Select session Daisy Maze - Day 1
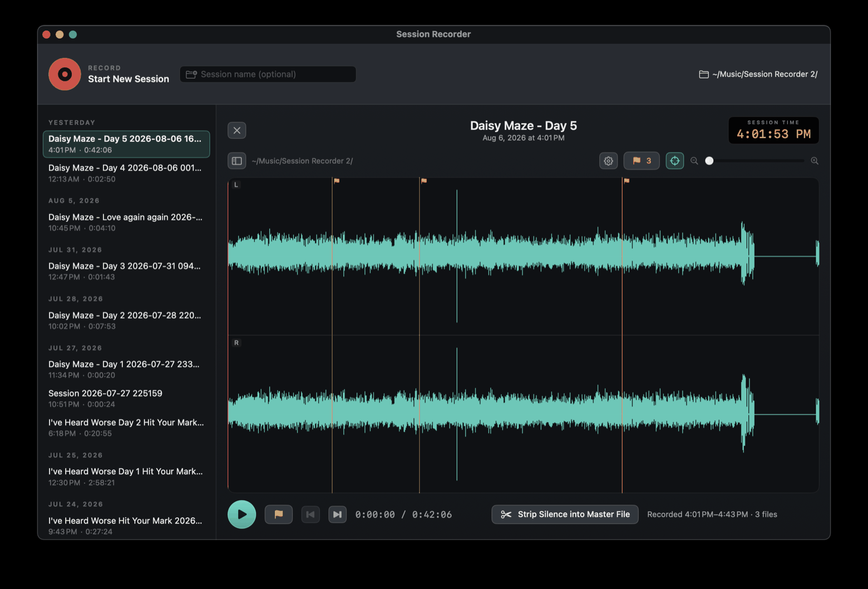868x589 pixels. tap(126, 369)
